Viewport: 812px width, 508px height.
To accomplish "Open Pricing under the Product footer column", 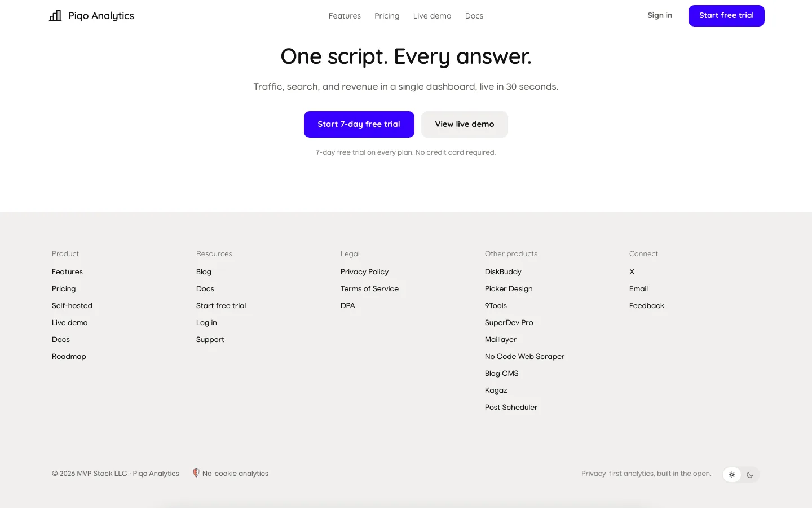I will point(64,288).
